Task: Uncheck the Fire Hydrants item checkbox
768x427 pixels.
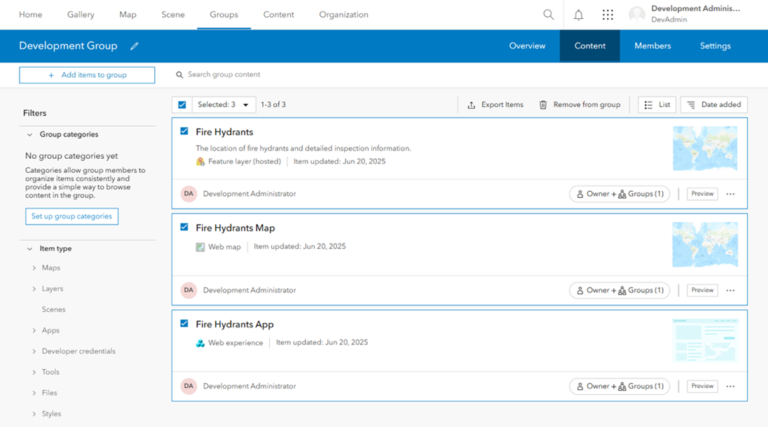Action: coord(184,131)
